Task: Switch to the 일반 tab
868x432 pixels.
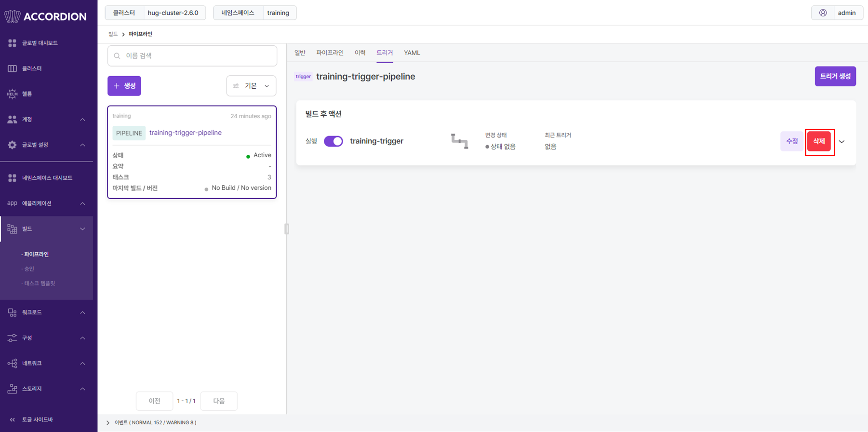Action: pos(300,53)
